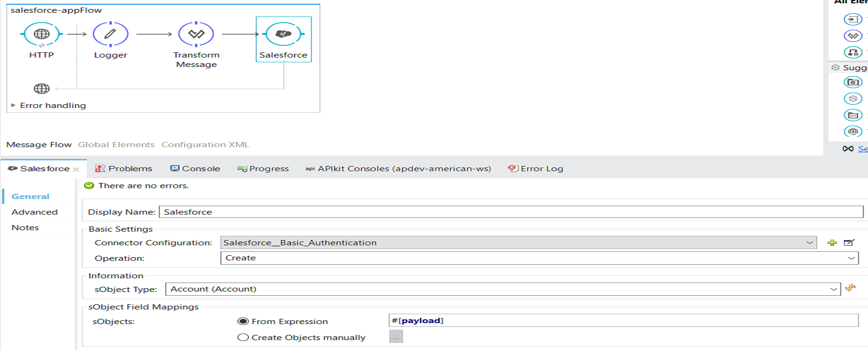Choose the Create Objects manually radio button
Viewport: 868px width, 350px height.
click(x=243, y=337)
